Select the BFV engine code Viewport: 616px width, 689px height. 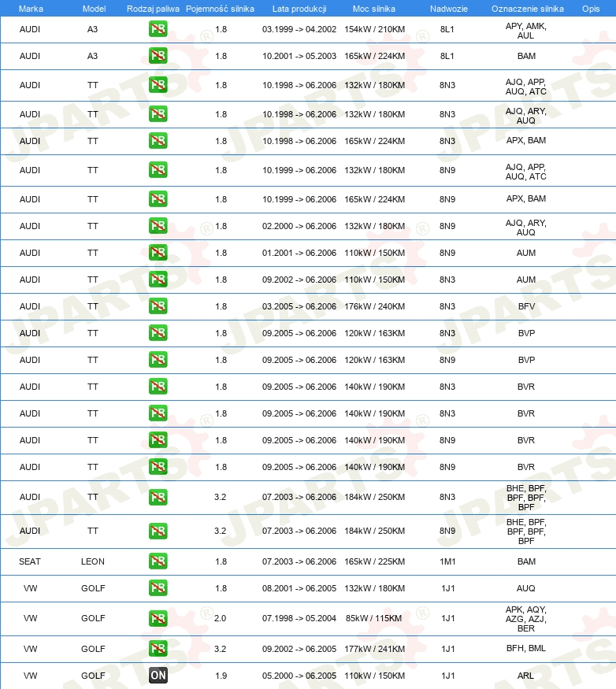click(x=526, y=306)
